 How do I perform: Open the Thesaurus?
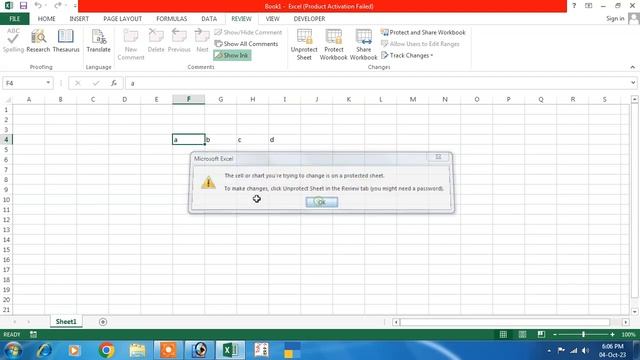click(x=66, y=40)
